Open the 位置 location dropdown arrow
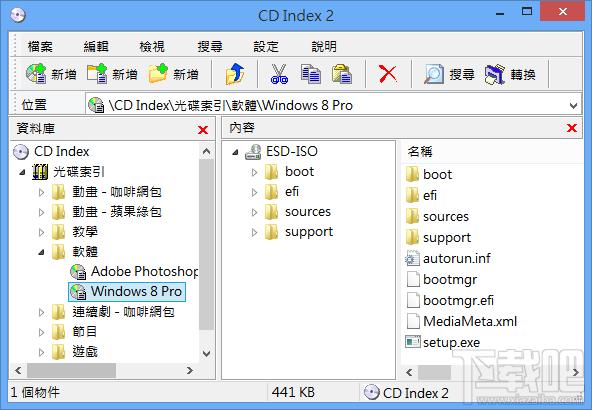 click(574, 105)
